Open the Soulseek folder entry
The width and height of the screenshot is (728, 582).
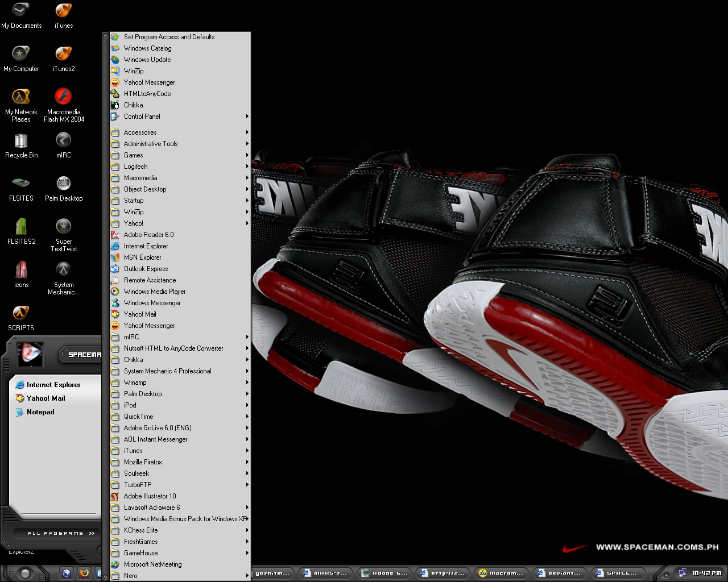pyautogui.click(x=180, y=473)
